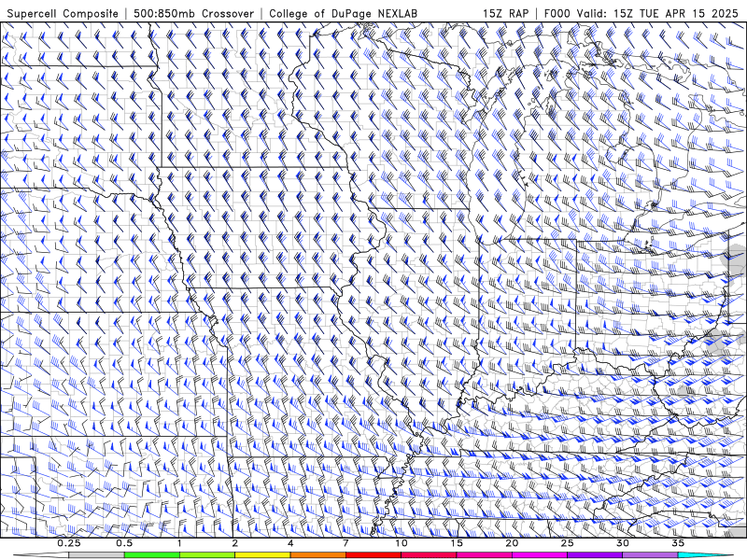Click the legend value 7
Viewport: 747px width, 560px height.
345,543
